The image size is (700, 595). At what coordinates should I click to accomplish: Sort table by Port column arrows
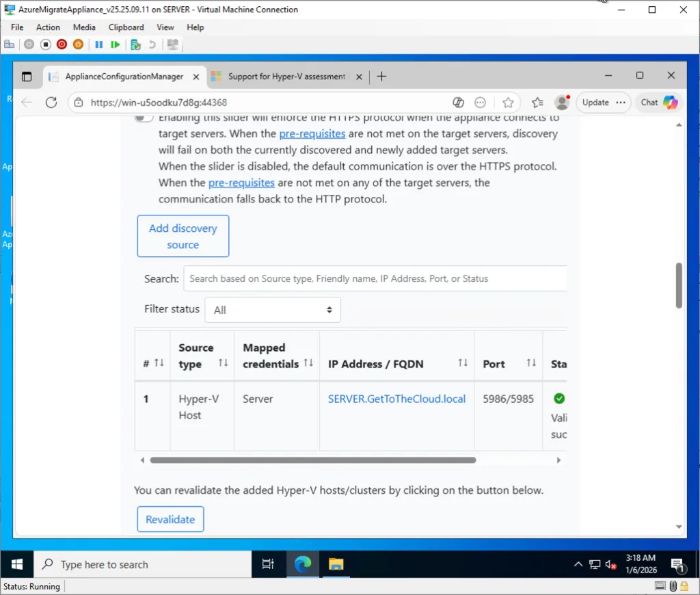[x=531, y=363]
